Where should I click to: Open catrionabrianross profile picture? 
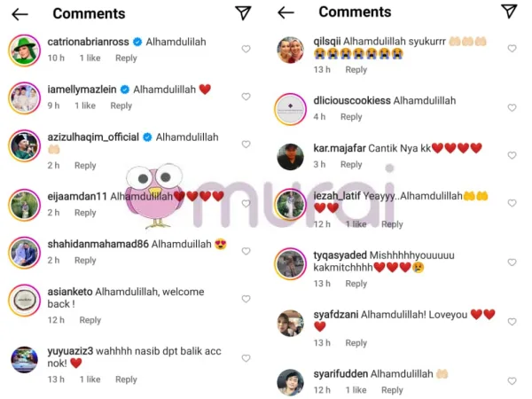[25, 51]
